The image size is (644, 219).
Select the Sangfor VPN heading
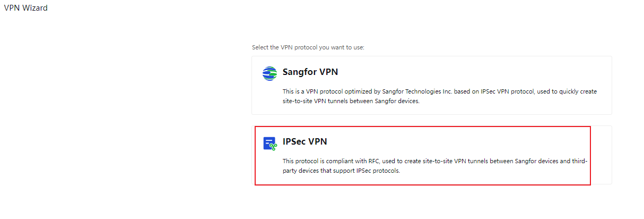310,72
